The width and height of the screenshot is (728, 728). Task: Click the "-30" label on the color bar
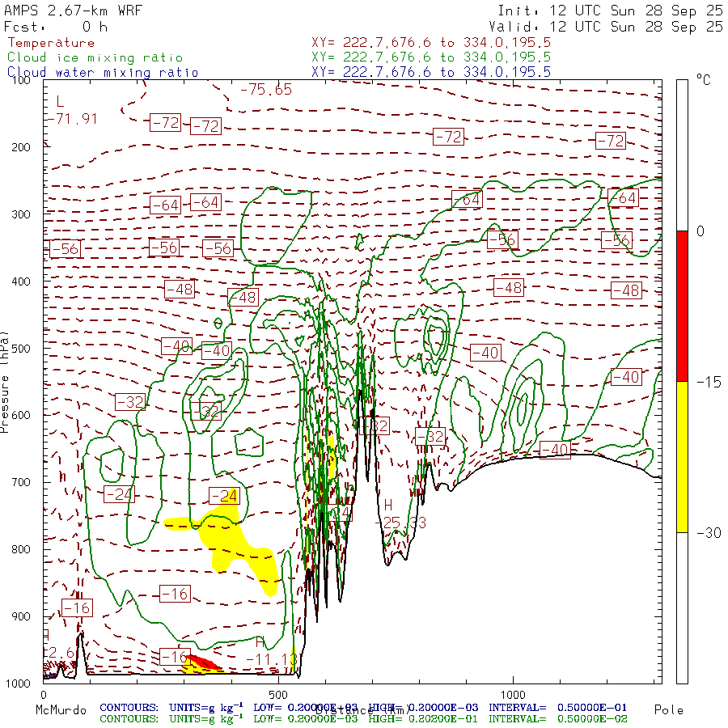(709, 532)
